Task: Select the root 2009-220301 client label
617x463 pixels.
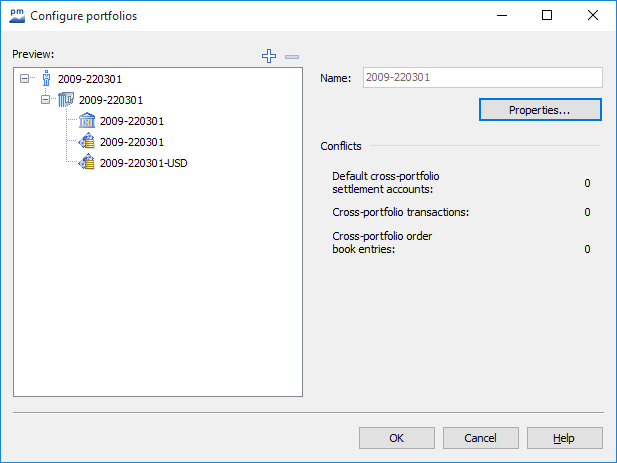Action: (90, 78)
